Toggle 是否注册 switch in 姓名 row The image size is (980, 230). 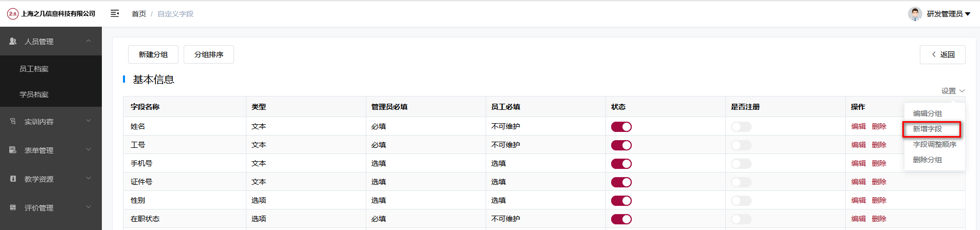[741, 127]
